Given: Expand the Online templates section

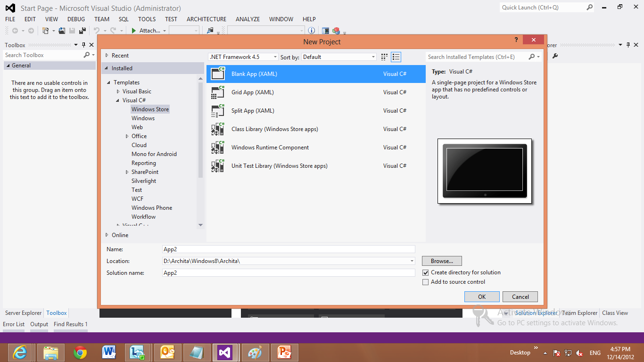Looking at the screenshot, I should point(107,235).
